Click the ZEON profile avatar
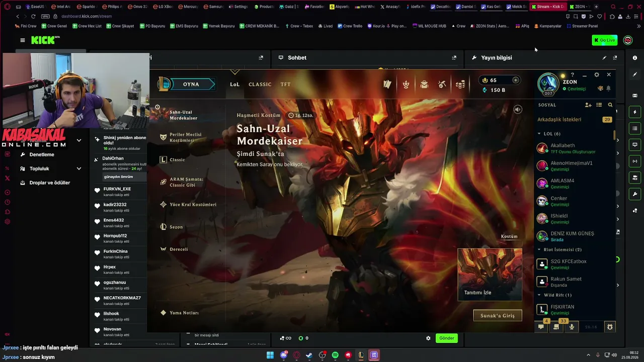This screenshot has height=362, width=644. coord(548,84)
